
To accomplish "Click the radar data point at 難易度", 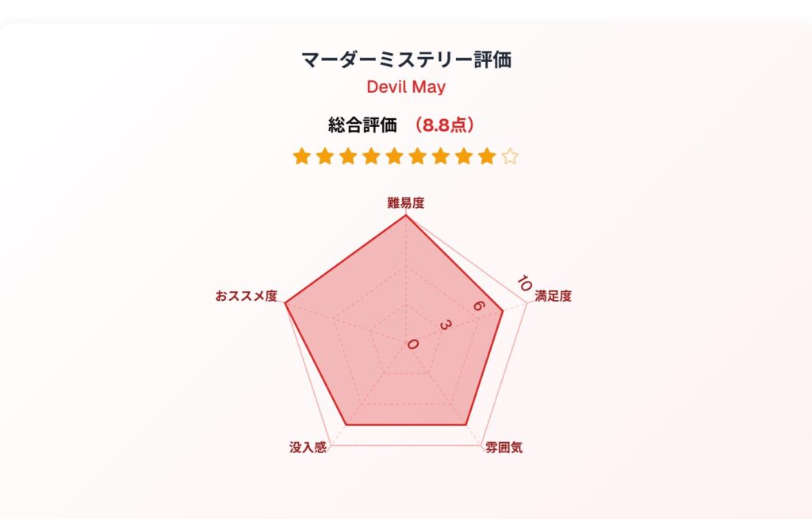I will (x=406, y=215).
